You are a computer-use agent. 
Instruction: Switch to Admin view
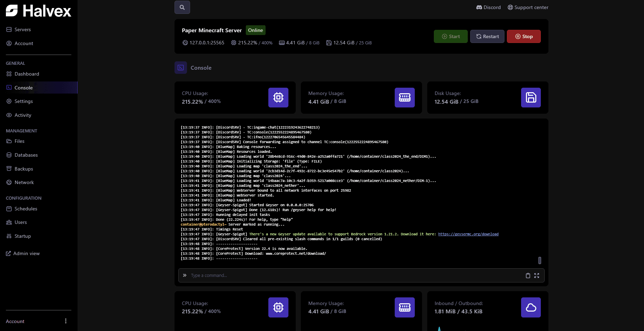(23, 253)
